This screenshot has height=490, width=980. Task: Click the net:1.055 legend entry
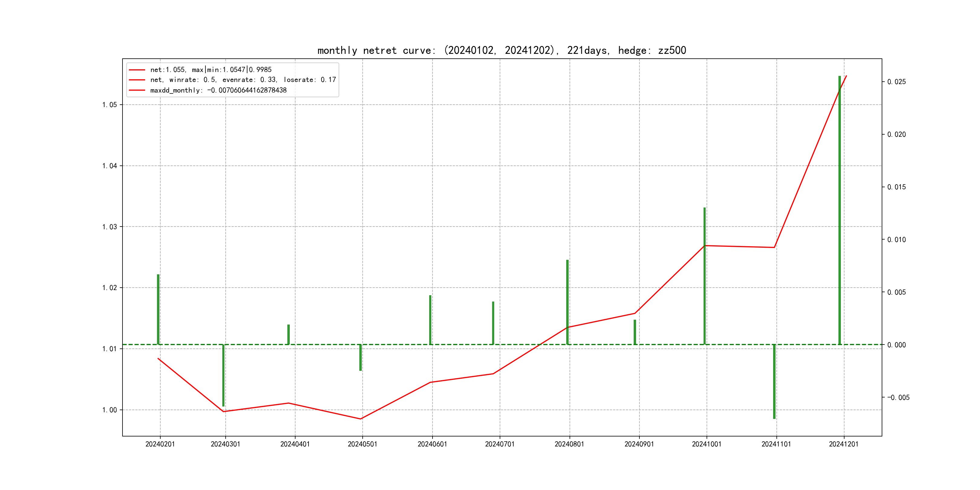(x=211, y=70)
